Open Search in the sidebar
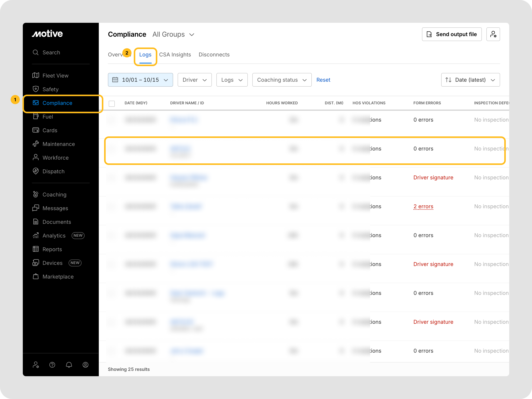Viewport: 532px width, 399px height. [x=51, y=52]
